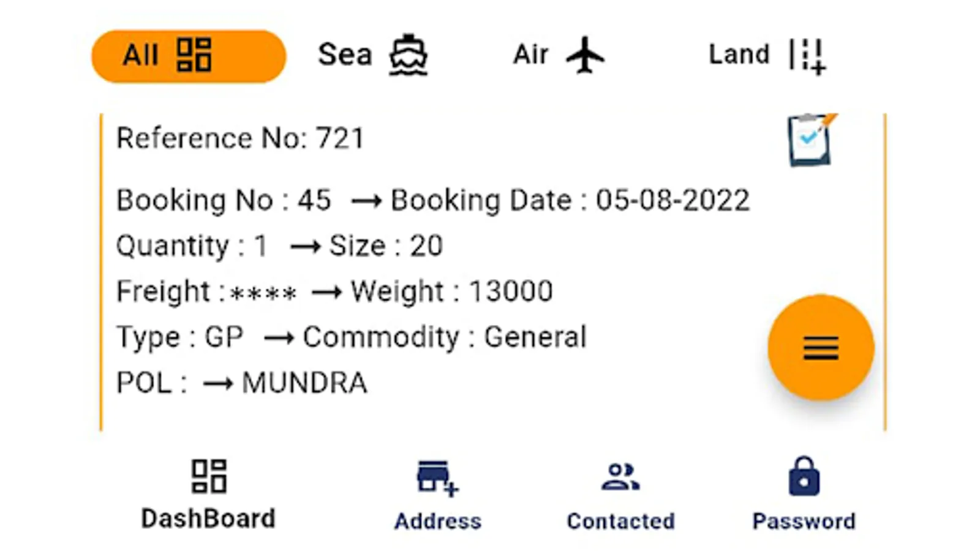Go to DashBoard in bottom navigation
980x551 pixels.
208,519
